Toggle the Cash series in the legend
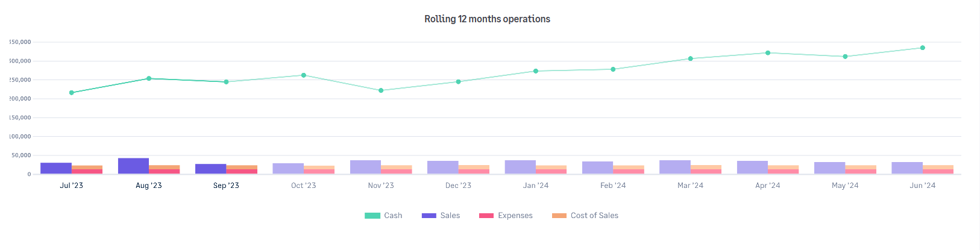The height and width of the screenshot is (250, 980). pos(383,216)
